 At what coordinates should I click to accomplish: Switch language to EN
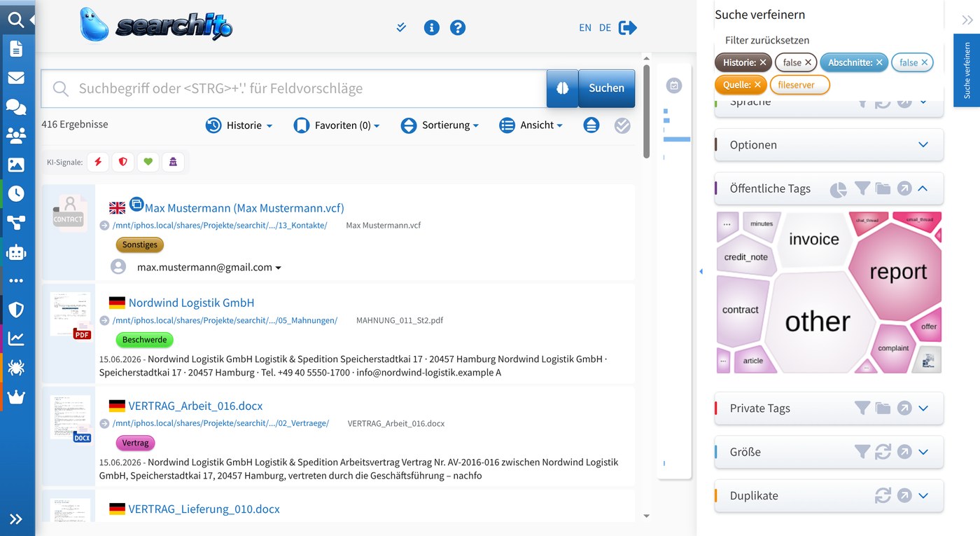coord(585,28)
